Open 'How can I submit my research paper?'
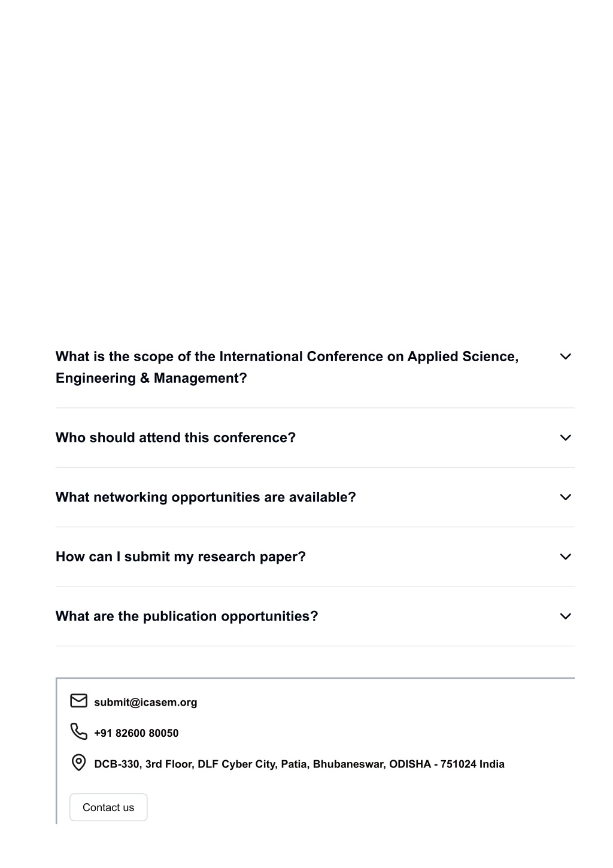 pyautogui.click(x=315, y=557)
